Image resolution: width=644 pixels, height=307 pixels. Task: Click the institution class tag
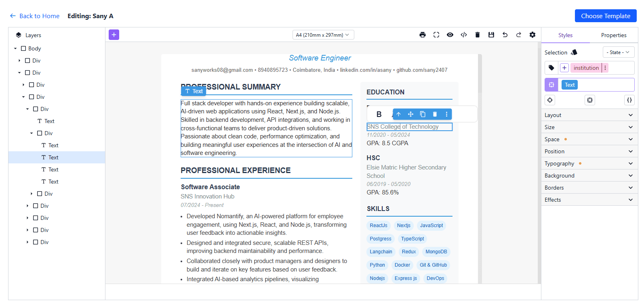tap(586, 68)
